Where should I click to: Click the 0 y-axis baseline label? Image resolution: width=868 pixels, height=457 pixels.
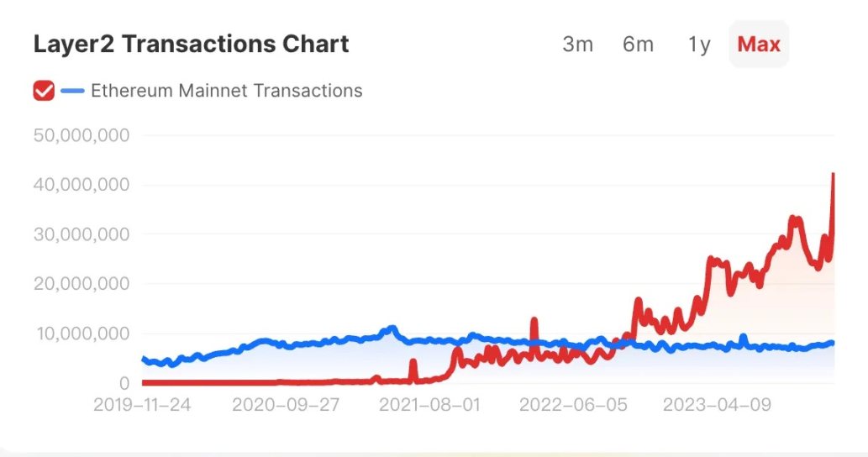point(124,383)
